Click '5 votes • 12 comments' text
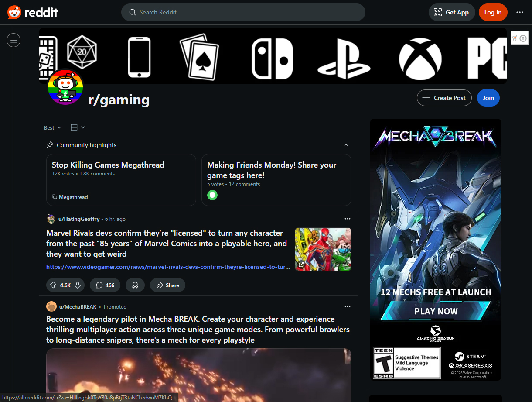The width and height of the screenshot is (532, 402). (x=233, y=184)
